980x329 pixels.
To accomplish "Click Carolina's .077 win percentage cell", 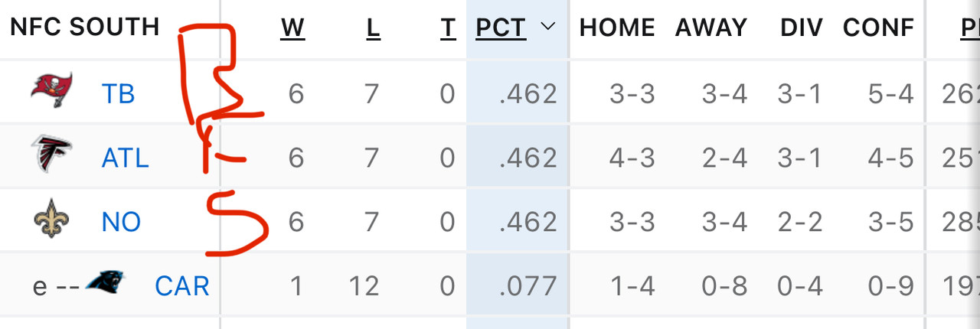I will [528, 286].
